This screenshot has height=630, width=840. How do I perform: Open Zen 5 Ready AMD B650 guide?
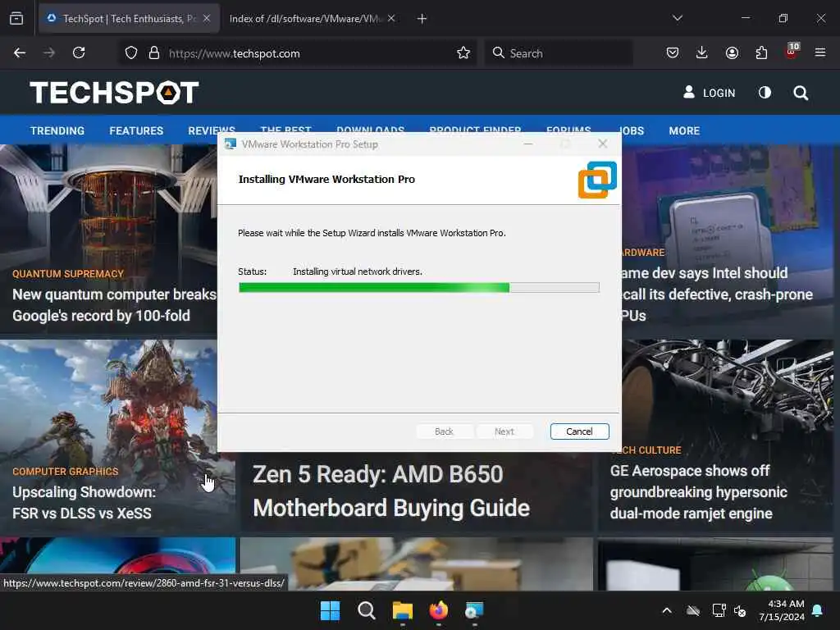[391, 491]
